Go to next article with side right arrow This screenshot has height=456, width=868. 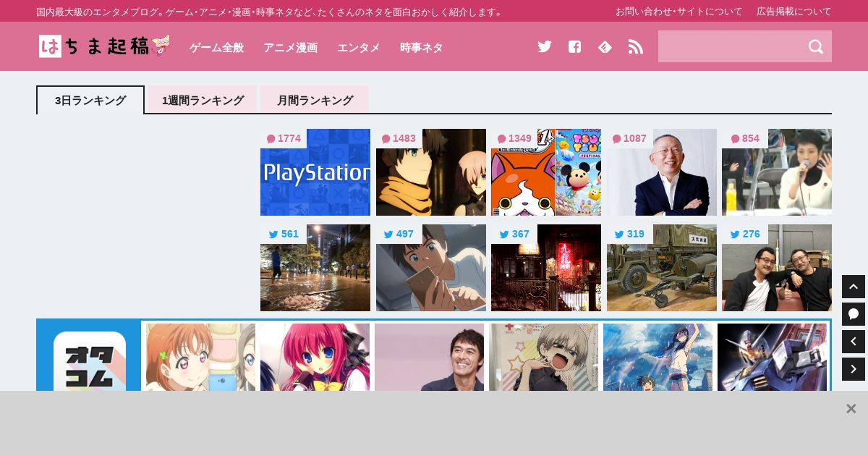(x=854, y=369)
